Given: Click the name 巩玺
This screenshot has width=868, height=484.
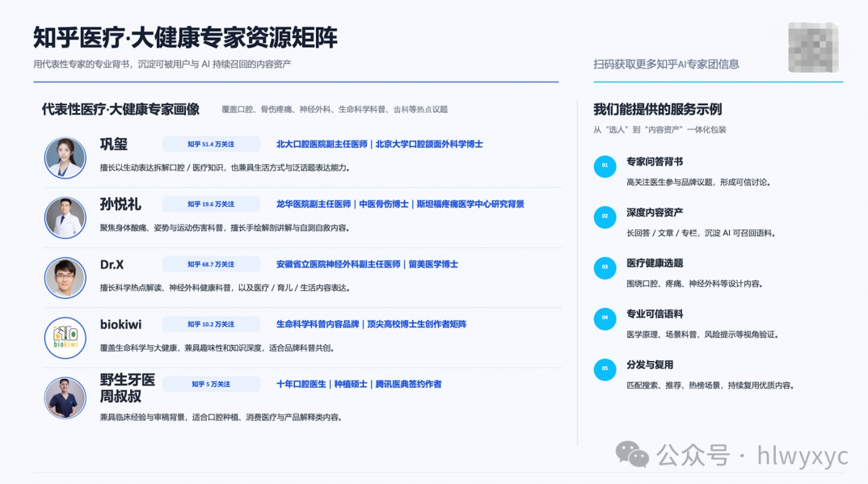Looking at the screenshot, I should 113,145.
